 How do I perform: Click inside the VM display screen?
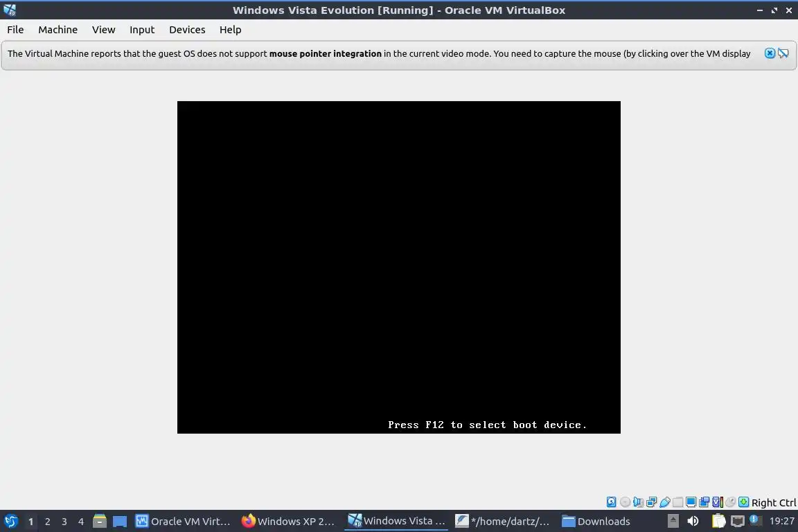pos(398,267)
